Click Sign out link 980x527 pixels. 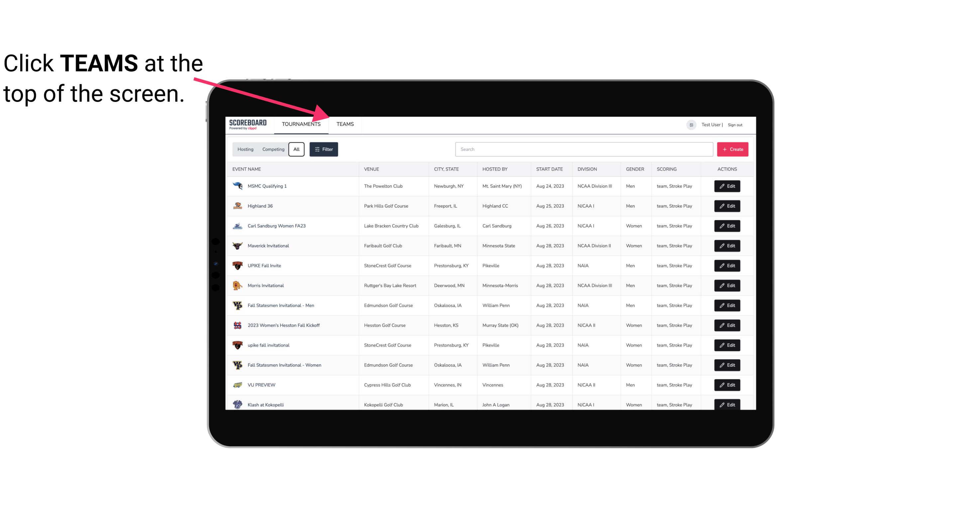[735, 125]
